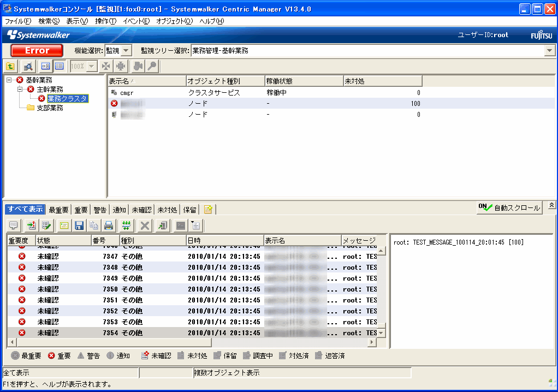Switch to the 警告 tab
The height and width of the screenshot is (392, 558).
click(x=100, y=210)
